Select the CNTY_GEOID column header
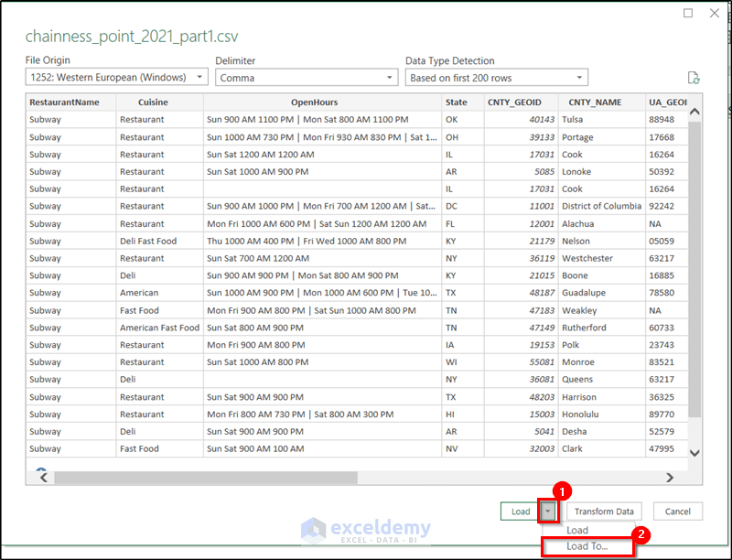The image size is (732, 560). 522,102
